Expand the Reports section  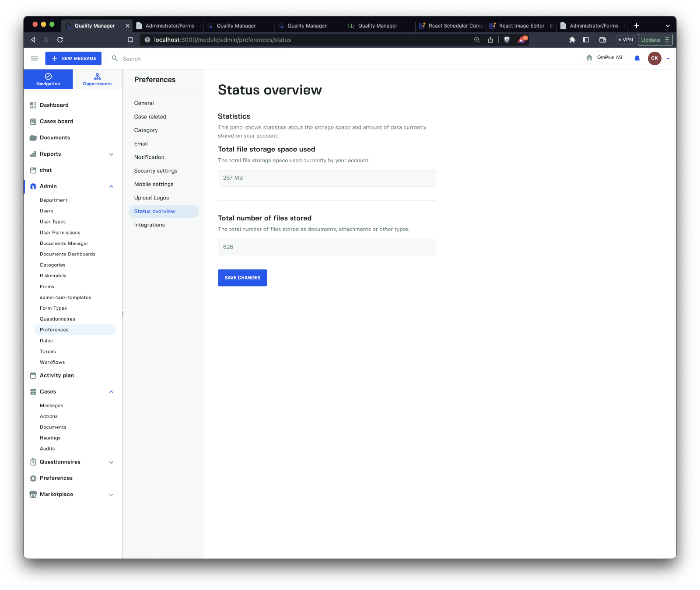pyautogui.click(x=111, y=154)
